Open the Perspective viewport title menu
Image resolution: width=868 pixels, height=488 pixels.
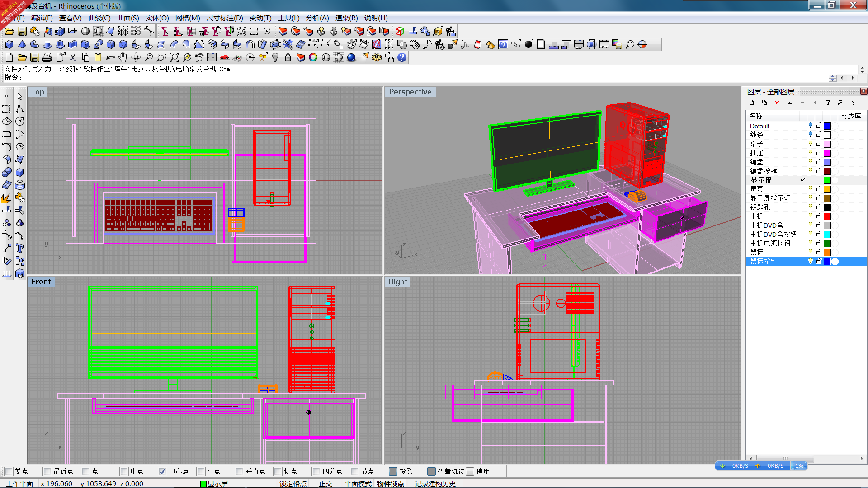(410, 92)
